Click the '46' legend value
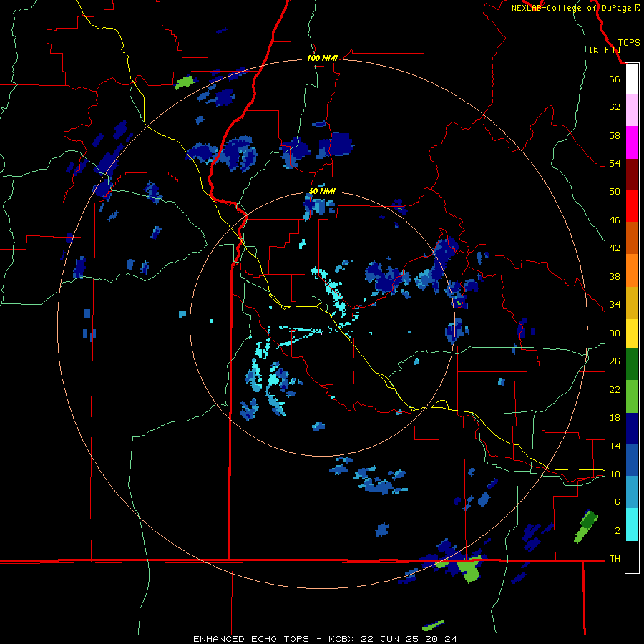The image size is (644, 644). coord(615,220)
